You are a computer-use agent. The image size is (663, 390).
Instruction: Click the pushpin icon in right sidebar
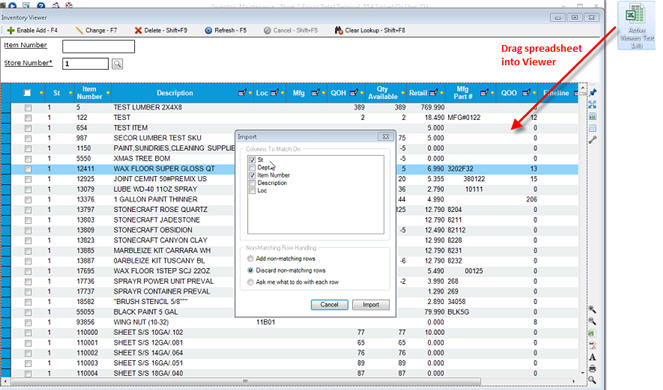(593, 93)
